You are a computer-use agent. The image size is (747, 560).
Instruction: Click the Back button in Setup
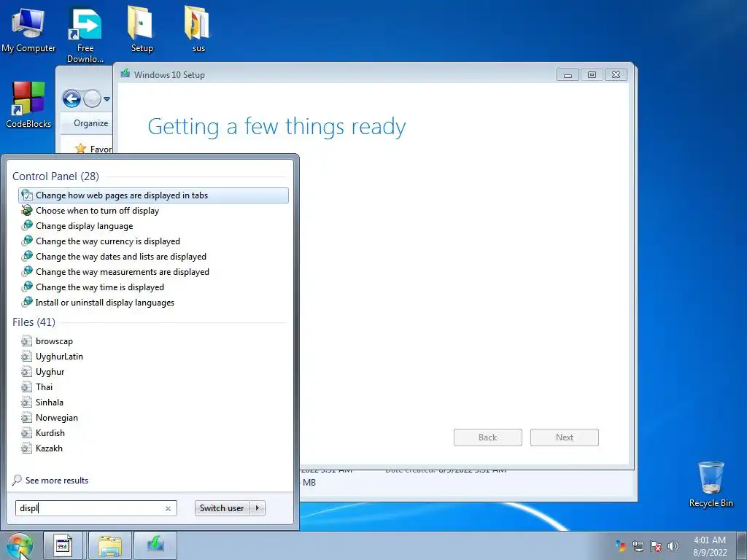pos(488,437)
